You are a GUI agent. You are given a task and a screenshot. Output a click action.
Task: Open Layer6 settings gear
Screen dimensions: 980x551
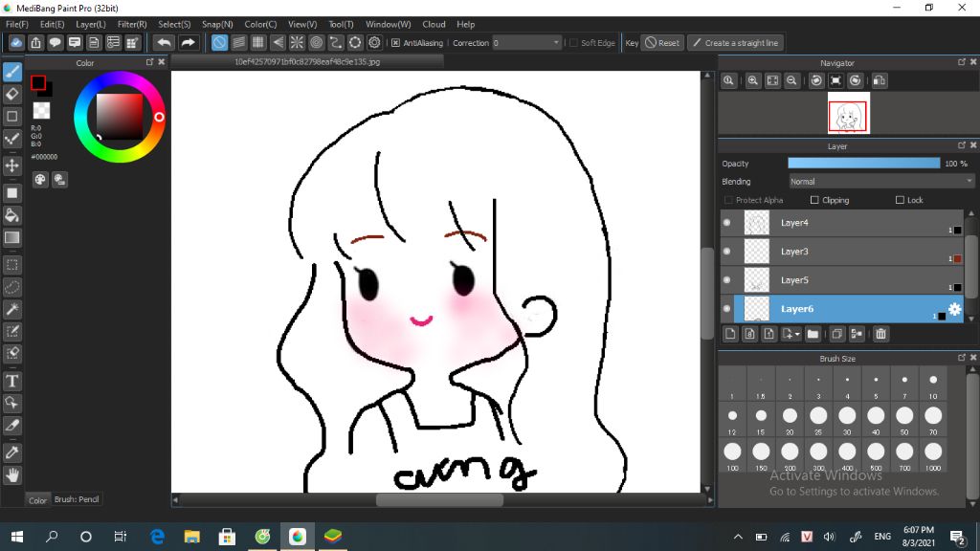point(954,309)
